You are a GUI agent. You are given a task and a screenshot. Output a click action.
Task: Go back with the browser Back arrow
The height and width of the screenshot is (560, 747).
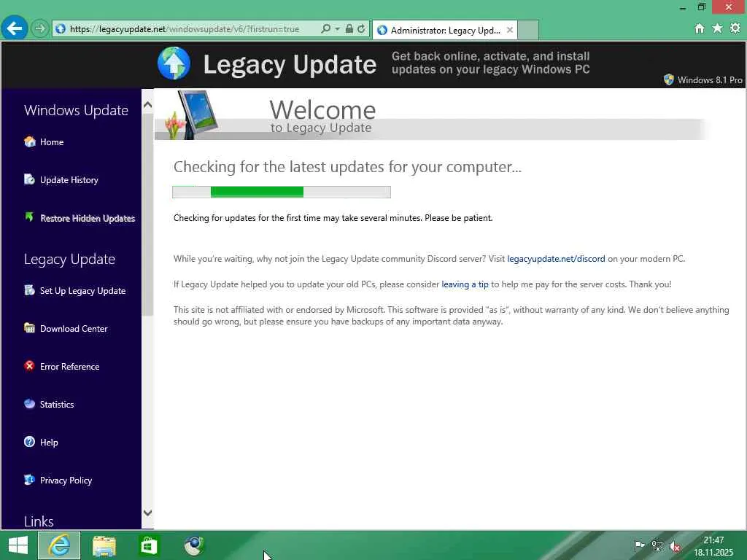[15, 28]
